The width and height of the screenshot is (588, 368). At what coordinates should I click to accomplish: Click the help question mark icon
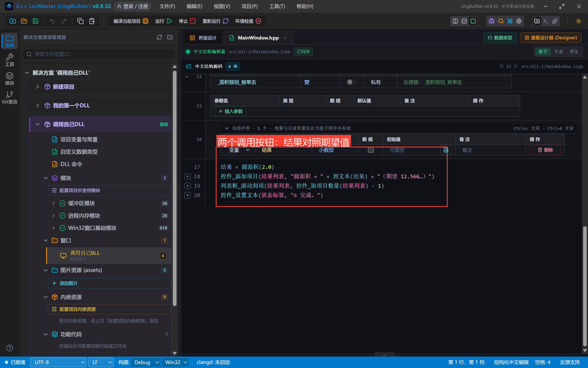(9, 348)
